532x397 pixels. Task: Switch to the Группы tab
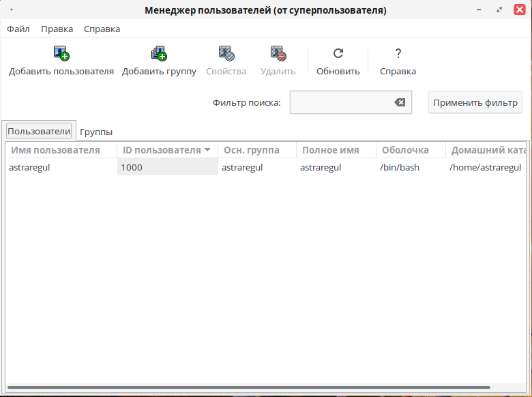pos(96,132)
